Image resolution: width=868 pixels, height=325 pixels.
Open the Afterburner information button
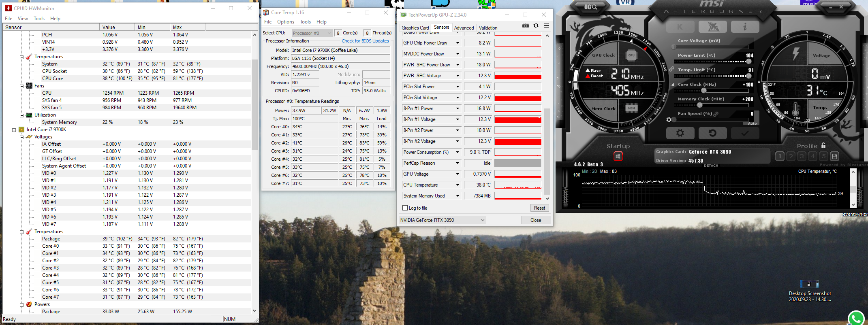(745, 27)
